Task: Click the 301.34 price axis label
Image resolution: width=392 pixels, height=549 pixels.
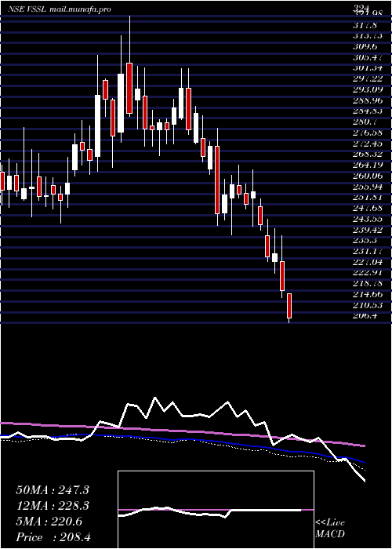Action: click(368, 68)
